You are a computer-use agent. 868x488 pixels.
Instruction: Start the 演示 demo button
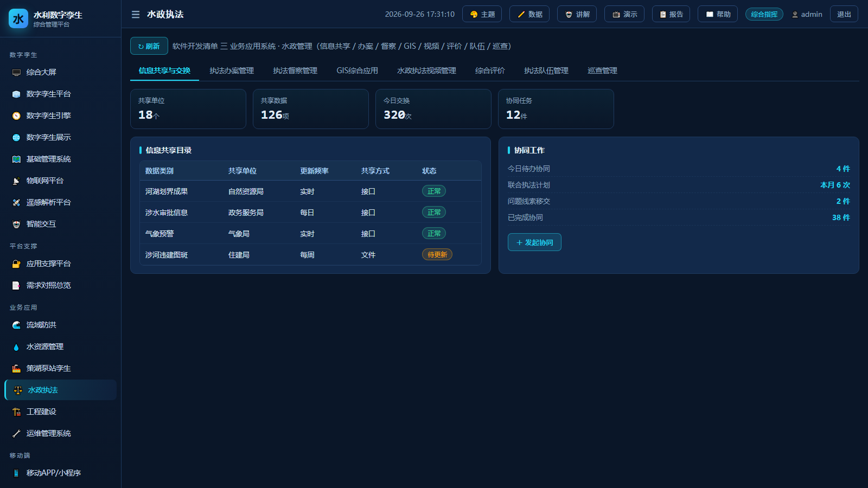pos(624,14)
